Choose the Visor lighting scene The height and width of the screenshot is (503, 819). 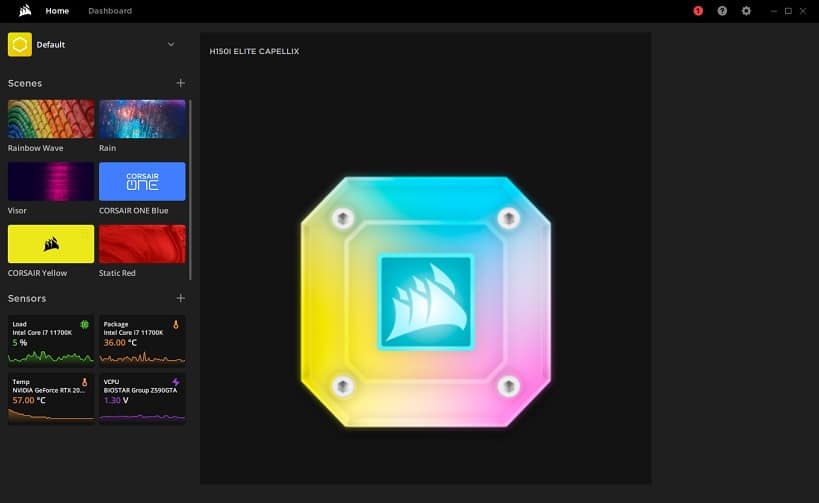[51, 182]
